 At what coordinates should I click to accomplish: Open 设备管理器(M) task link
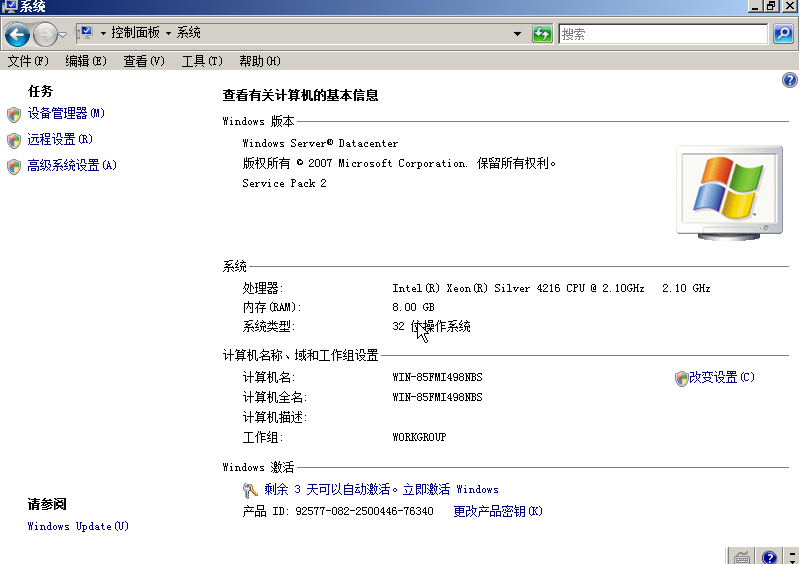click(66, 113)
